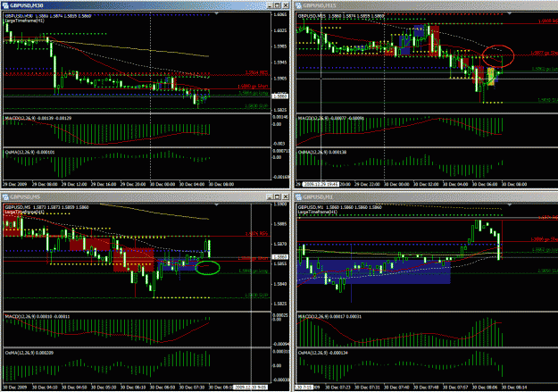Close the GBPUSD,M5 chart window
Screen dimensions: 558x392
coord(286,196)
